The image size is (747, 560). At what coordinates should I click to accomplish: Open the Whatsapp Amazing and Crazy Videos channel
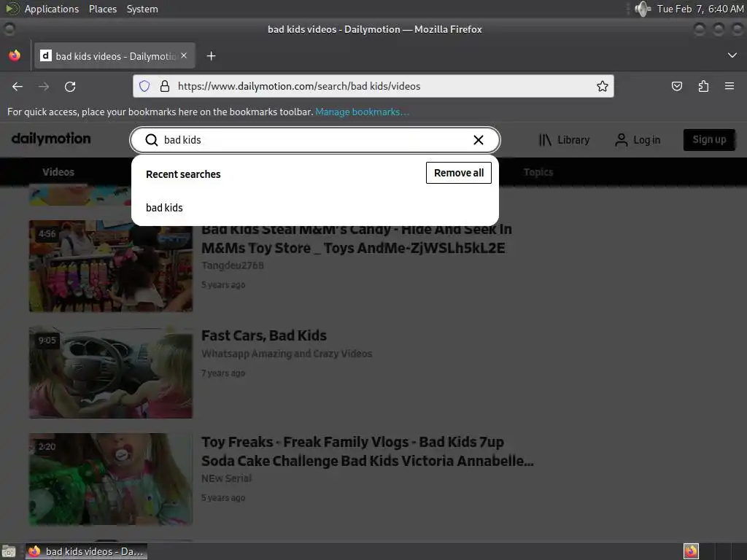287,354
